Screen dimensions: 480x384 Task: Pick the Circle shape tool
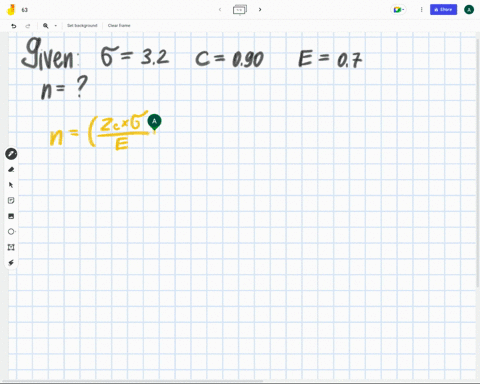pyautogui.click(x=11, y=232)
